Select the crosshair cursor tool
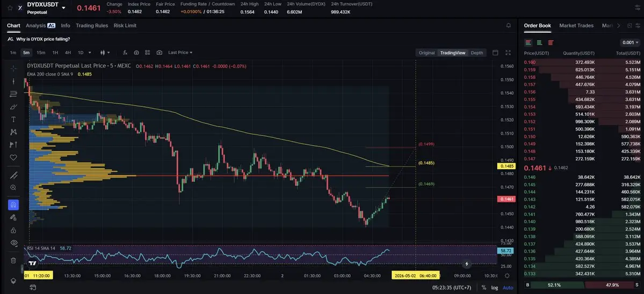Image resolution: width=644 pixels, height=294 pixels. pos(13,69)
